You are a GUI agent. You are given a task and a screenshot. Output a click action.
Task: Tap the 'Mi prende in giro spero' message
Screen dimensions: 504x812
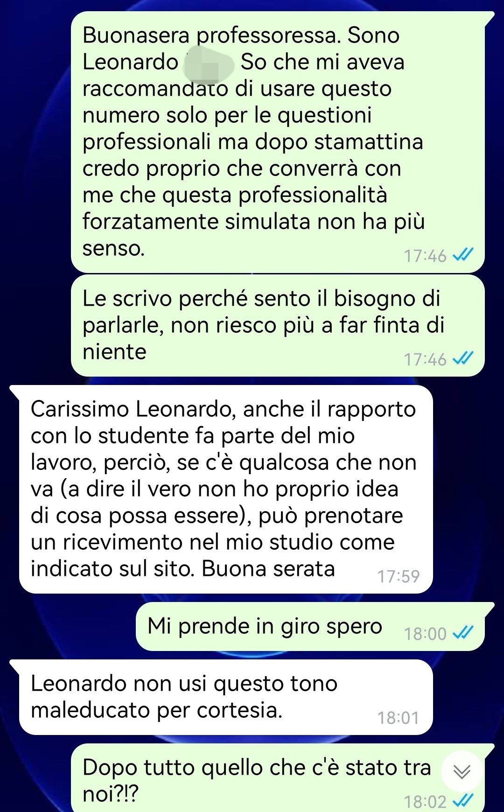[310, 626]
